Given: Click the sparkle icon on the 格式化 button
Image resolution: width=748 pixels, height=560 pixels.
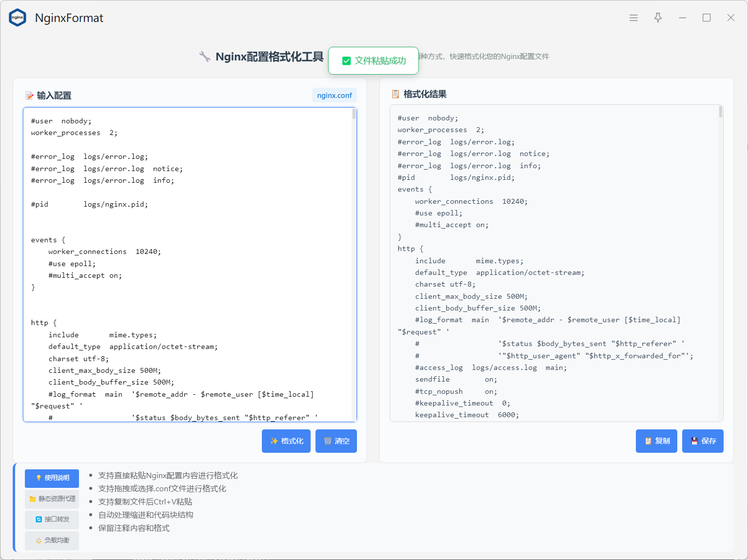Looking at the screenshot, I should pyautogui.click(x=274, y=441).
